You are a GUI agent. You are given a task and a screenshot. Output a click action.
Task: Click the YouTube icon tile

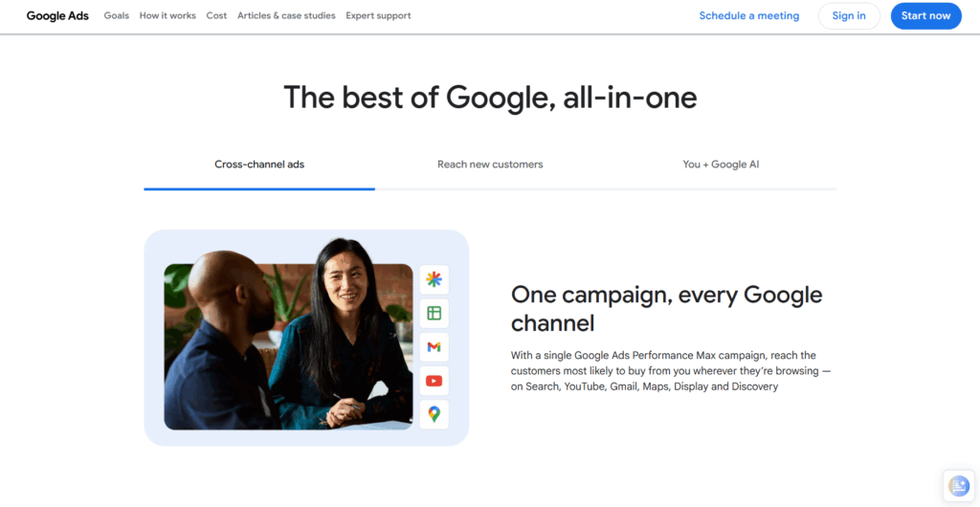(434, 381)
